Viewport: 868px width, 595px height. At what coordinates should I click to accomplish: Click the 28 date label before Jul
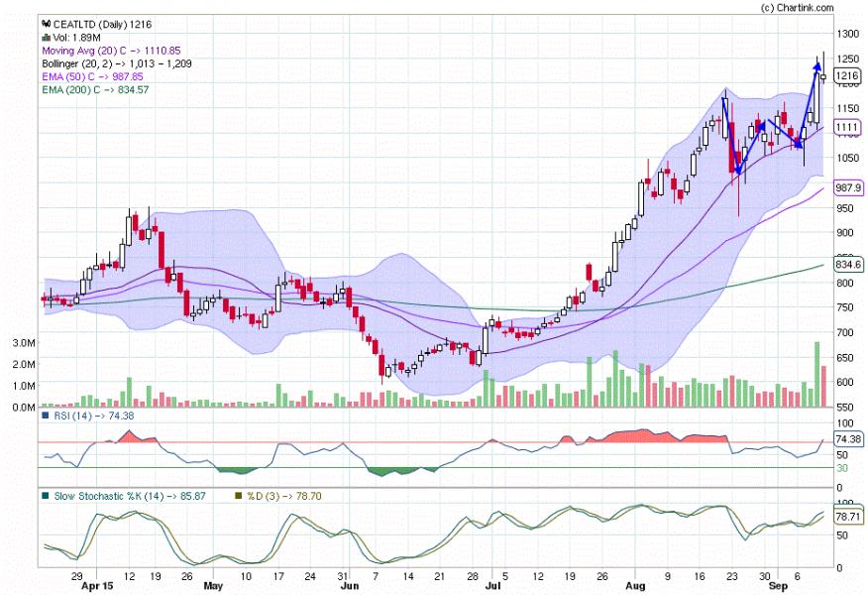click(x=474, y=576)
